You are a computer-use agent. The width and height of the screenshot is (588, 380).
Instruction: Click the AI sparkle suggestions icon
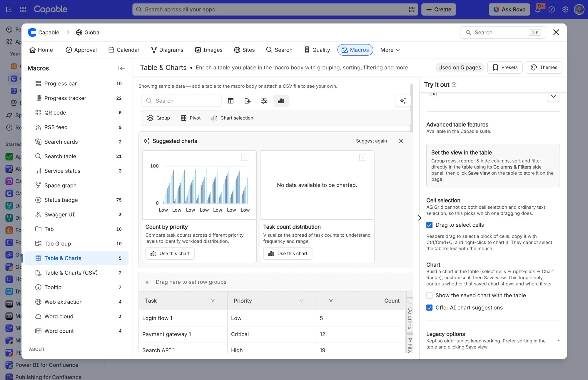pos(403,101)
